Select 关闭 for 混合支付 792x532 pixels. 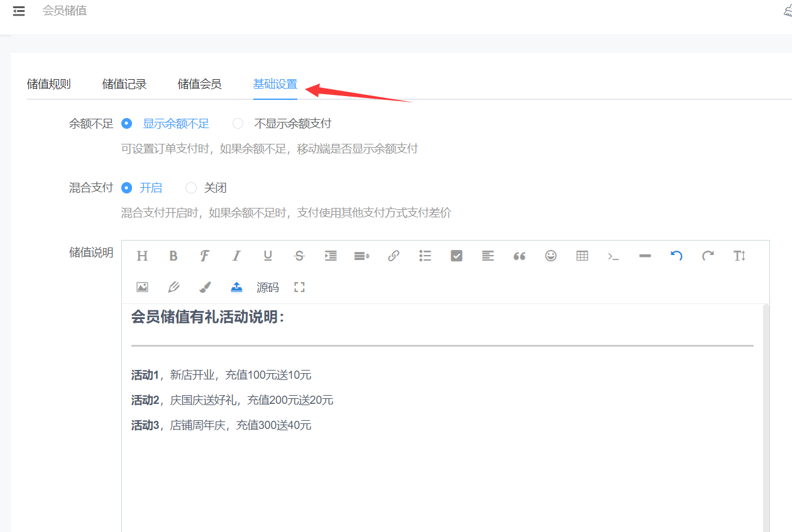[191, 188]
